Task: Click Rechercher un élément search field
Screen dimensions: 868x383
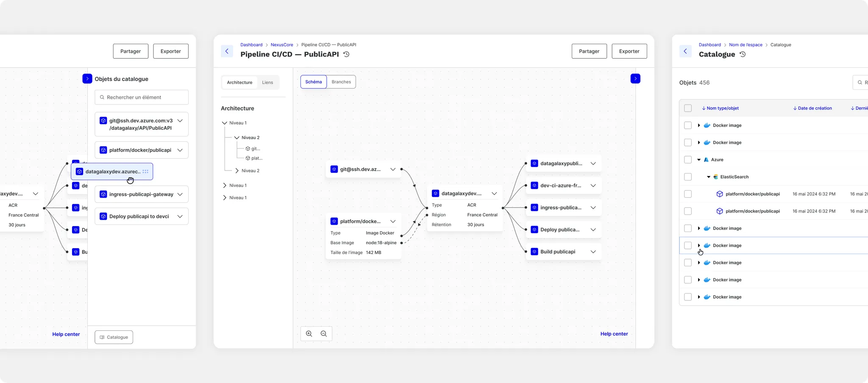Action: 142,97
